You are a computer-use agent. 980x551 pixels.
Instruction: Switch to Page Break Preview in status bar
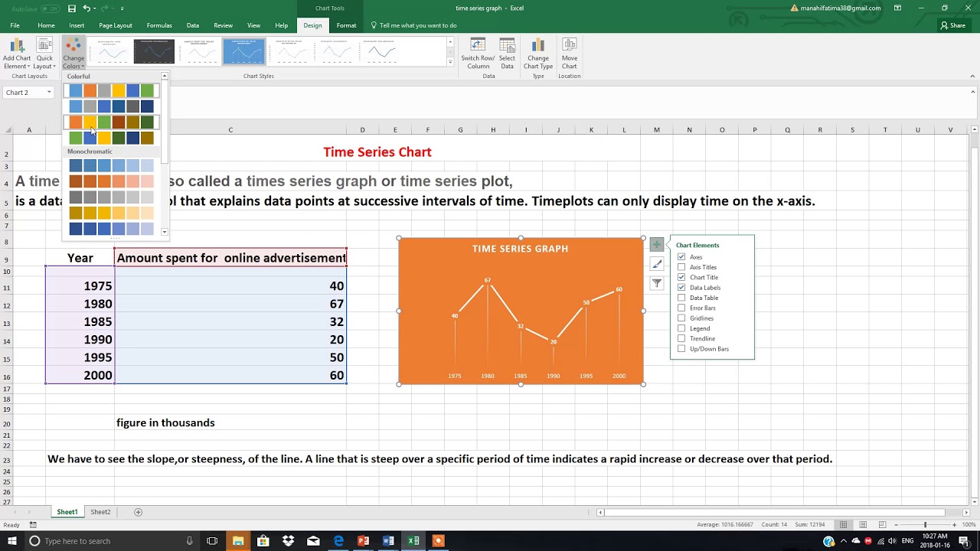[x=884, y=524]
